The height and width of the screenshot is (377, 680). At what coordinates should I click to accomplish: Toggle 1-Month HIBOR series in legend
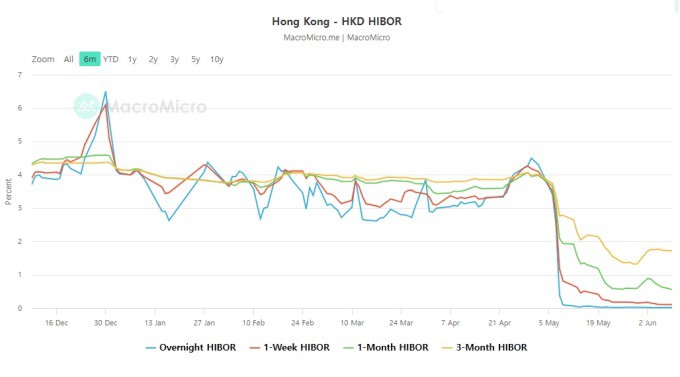click(386, 347)
